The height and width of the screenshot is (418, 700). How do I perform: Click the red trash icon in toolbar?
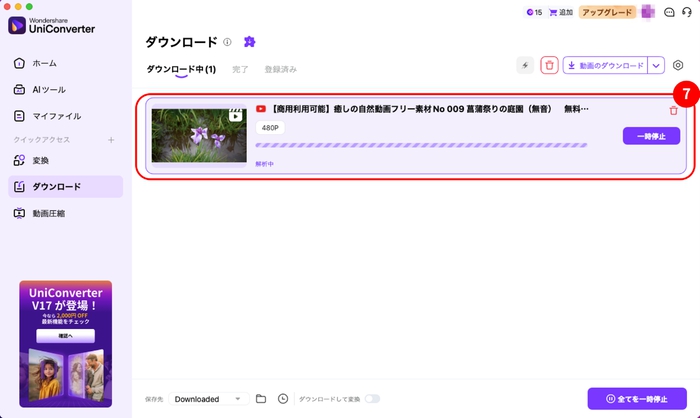pyautogui.click(x=549, y=65)
